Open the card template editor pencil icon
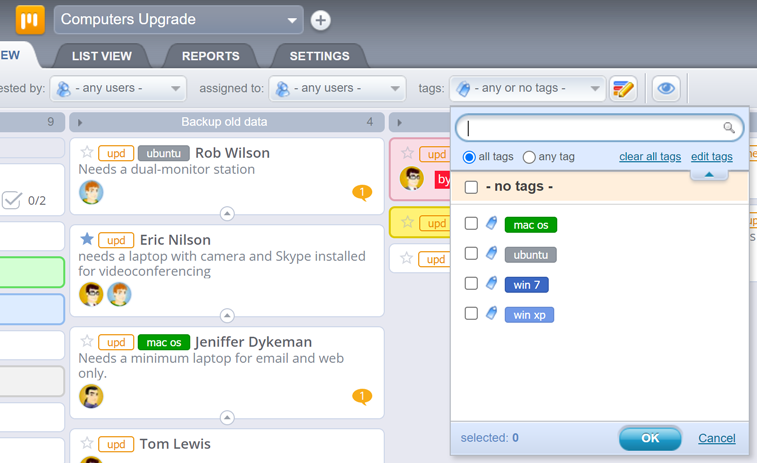The height and width of the screenshot is (463, 757). pos(623,88)
